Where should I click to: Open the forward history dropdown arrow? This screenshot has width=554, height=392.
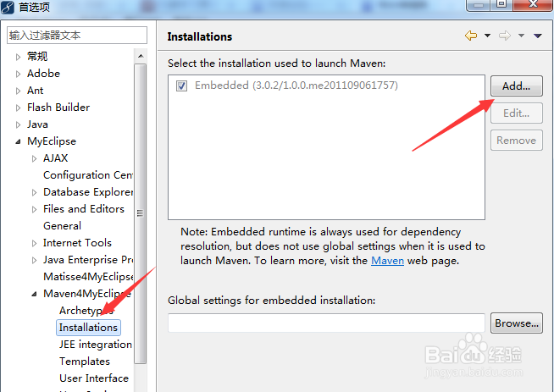pos(521,36)
